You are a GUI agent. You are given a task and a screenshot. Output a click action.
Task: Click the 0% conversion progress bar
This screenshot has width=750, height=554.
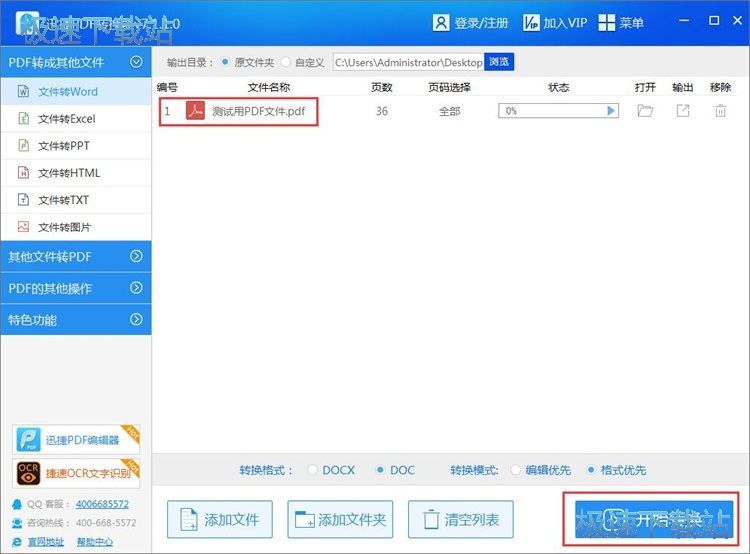(x=558, y=111)
